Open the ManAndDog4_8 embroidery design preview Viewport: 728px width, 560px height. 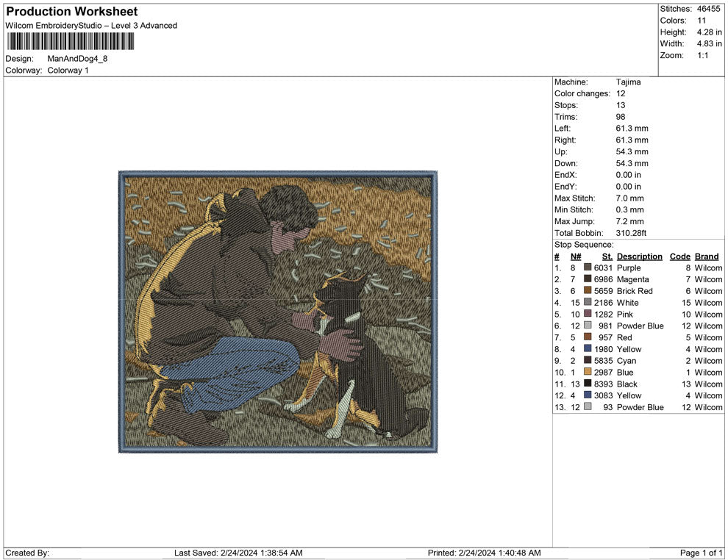(278, 312)
